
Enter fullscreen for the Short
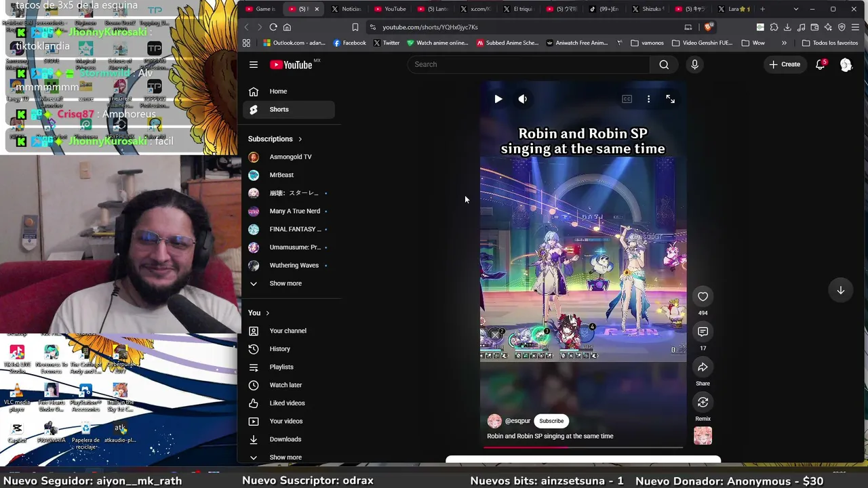(x=670, y=99)
